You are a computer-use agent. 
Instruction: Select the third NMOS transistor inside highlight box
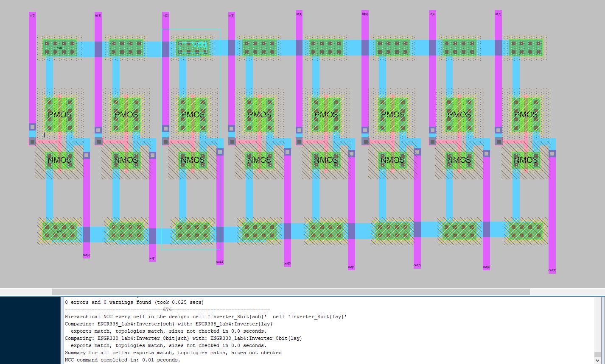[193, 160]
